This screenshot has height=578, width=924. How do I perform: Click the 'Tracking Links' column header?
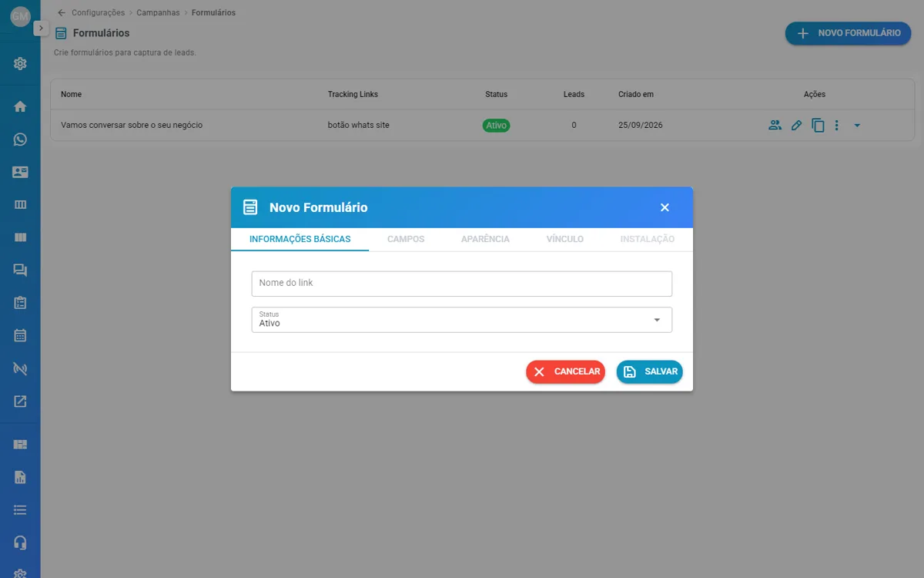(353, 94)
